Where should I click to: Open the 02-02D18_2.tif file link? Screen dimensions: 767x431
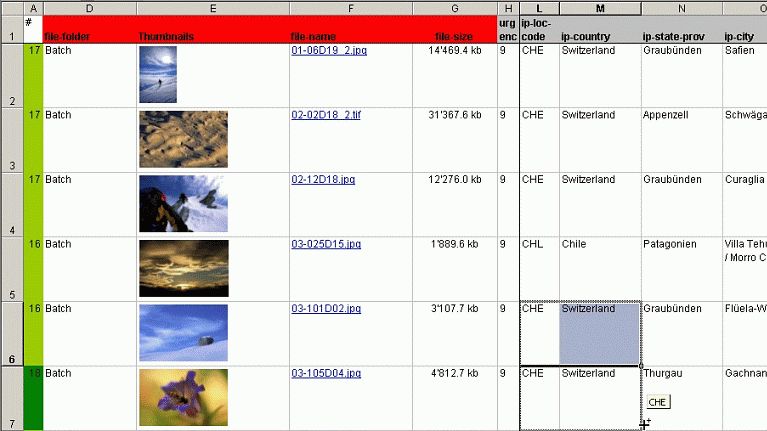click(x=326, y=115)
